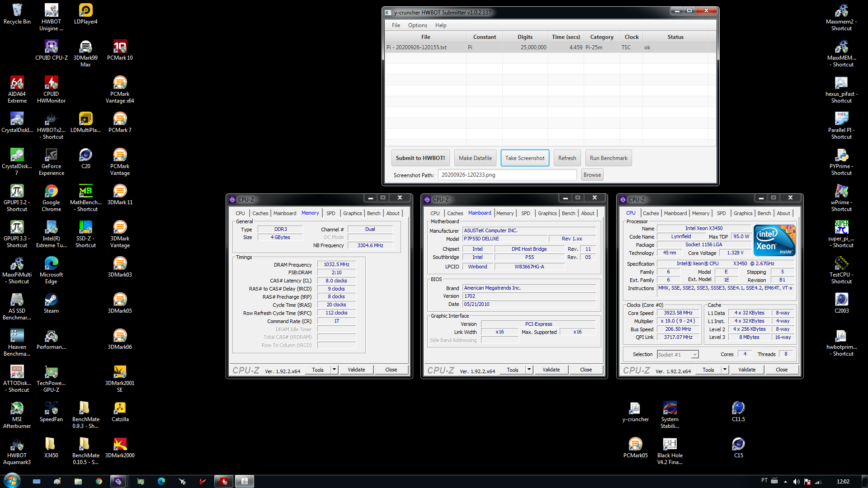The height and width of the screenshot is (488, 868).
Task: Switch to SPD tab in Memory CPU-Z window
Action: point(331,213)
